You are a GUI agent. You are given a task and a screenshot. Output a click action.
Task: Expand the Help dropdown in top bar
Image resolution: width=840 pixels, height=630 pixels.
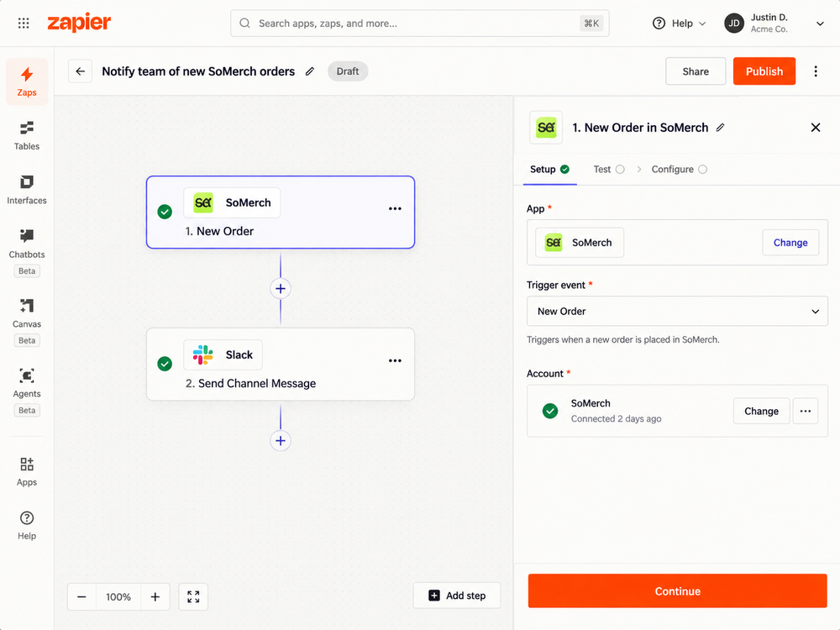coord(680,23)
